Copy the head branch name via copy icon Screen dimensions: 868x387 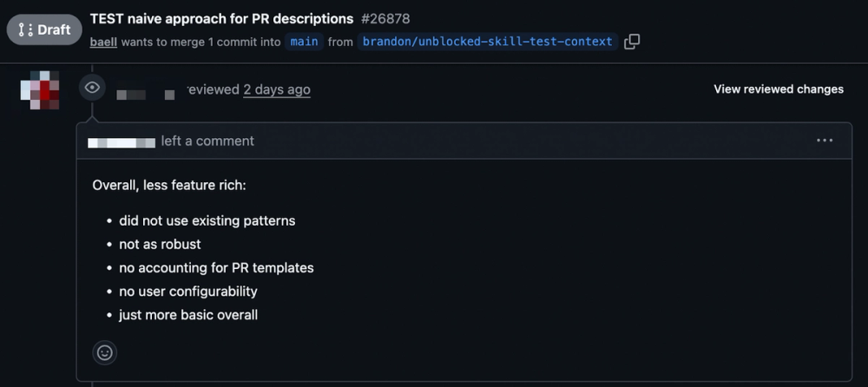click(632, 42)
